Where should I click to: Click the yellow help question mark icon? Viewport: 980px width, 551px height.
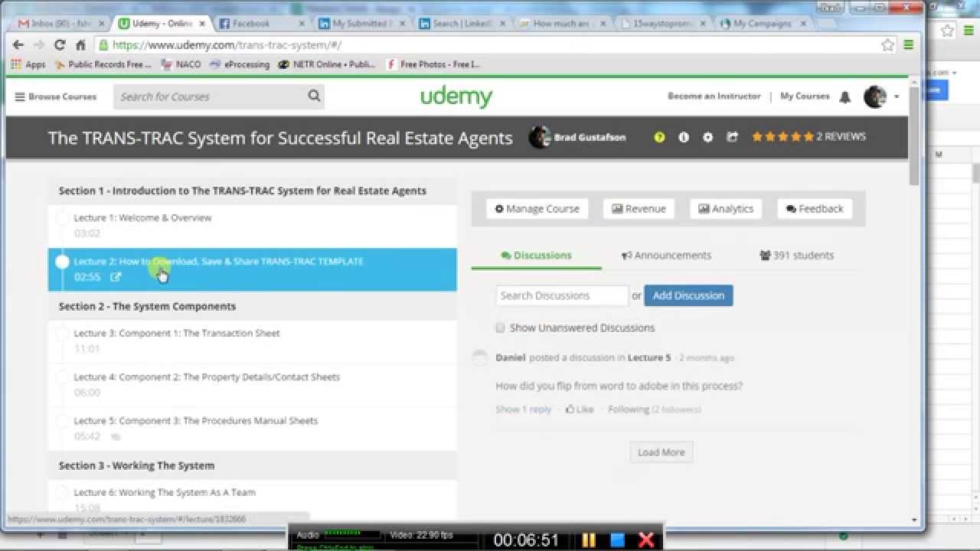[x=659, y=138]
